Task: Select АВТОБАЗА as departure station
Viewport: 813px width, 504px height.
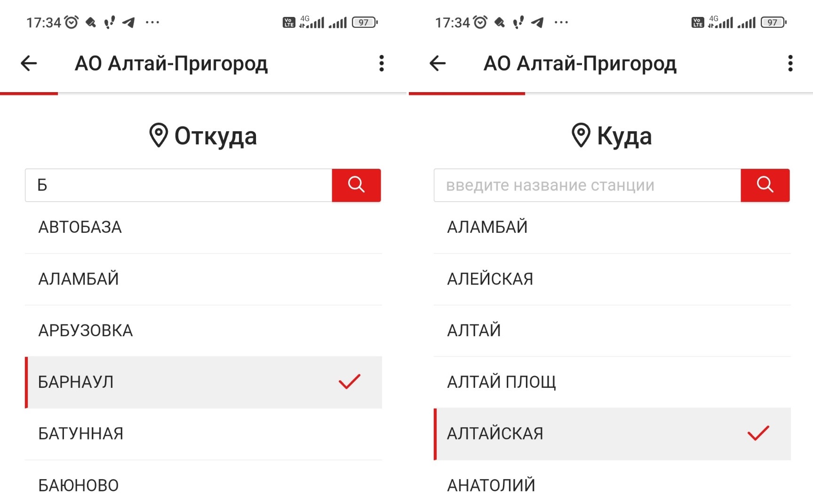Action: [203, 228]
